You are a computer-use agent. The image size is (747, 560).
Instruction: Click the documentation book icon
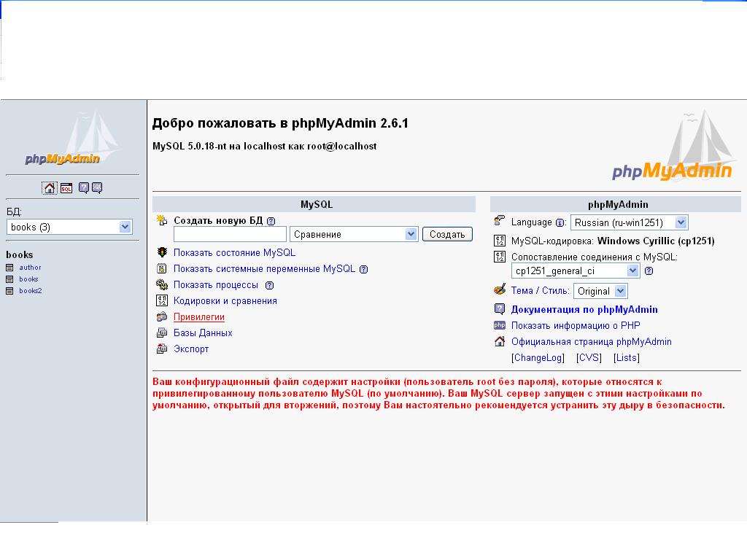click(x=499, y=309)
